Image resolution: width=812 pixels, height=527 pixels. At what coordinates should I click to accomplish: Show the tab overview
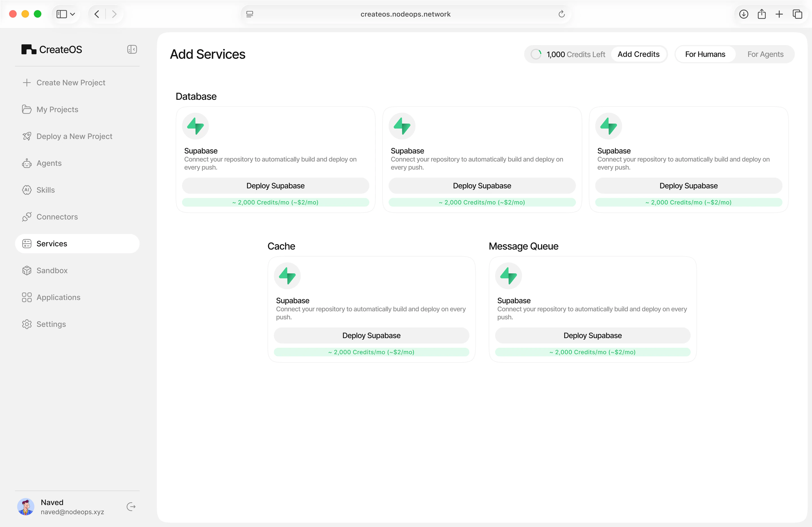797,14
